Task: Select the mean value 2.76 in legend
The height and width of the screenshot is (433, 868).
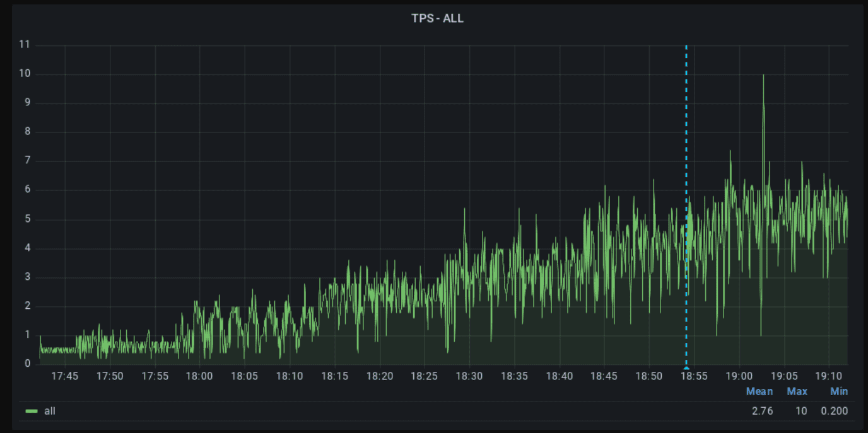Action: (x=762, y=411)
